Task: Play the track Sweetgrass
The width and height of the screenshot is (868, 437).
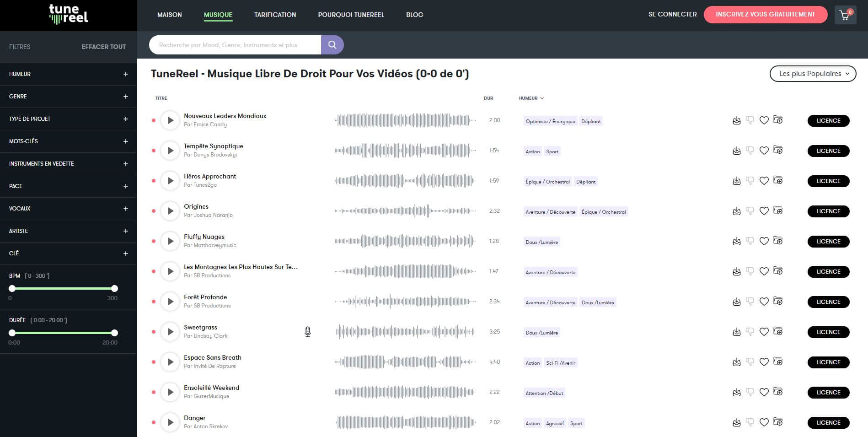Action: coord(170,332)
